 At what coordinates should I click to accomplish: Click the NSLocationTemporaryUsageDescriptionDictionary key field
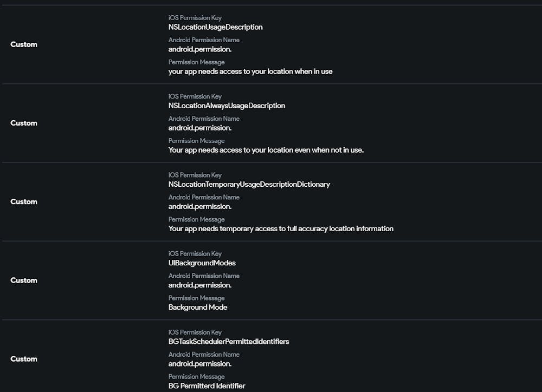click(249, 184)
